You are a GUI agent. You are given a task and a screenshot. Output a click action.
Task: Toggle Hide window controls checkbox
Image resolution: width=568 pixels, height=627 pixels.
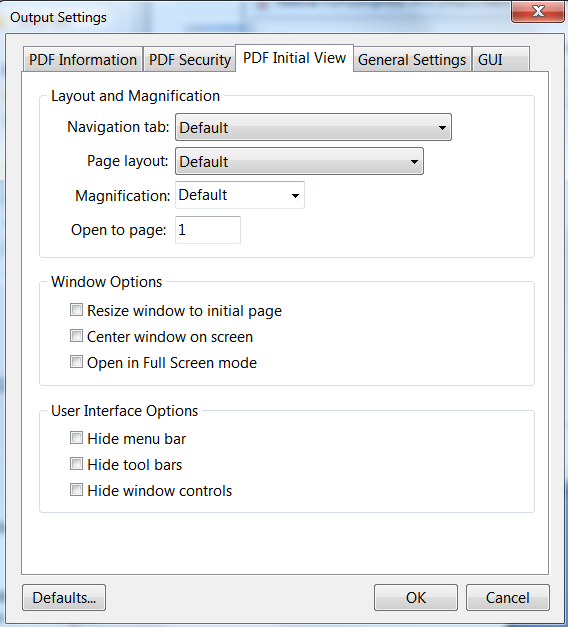[x=76, y=489]
